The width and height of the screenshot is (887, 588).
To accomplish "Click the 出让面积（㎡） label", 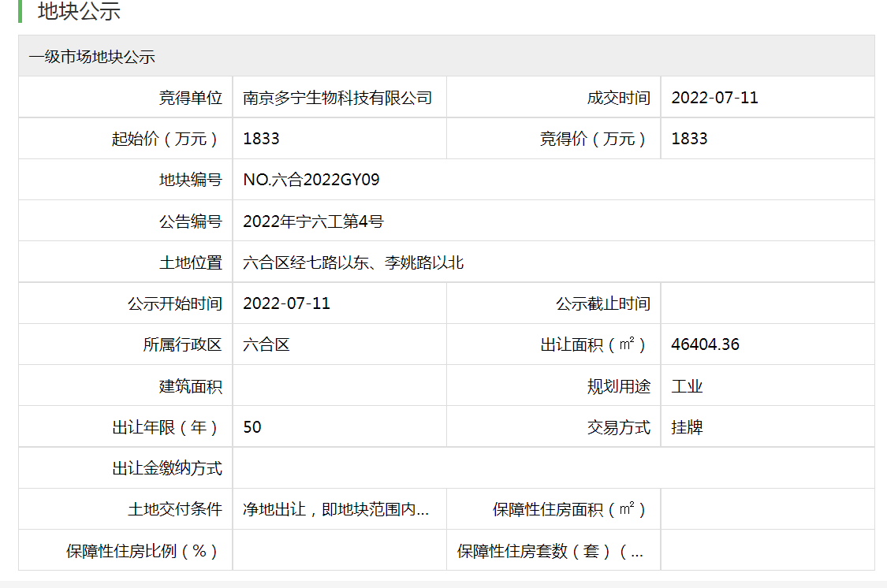I will point(592,344).
